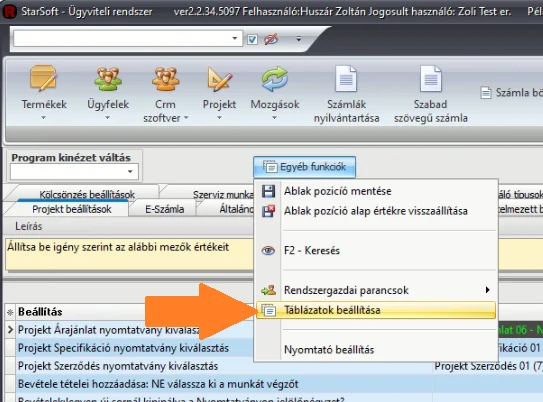Open the Ügyfelek people icon
The image size is (543, 402).
(x=108, y=78)
